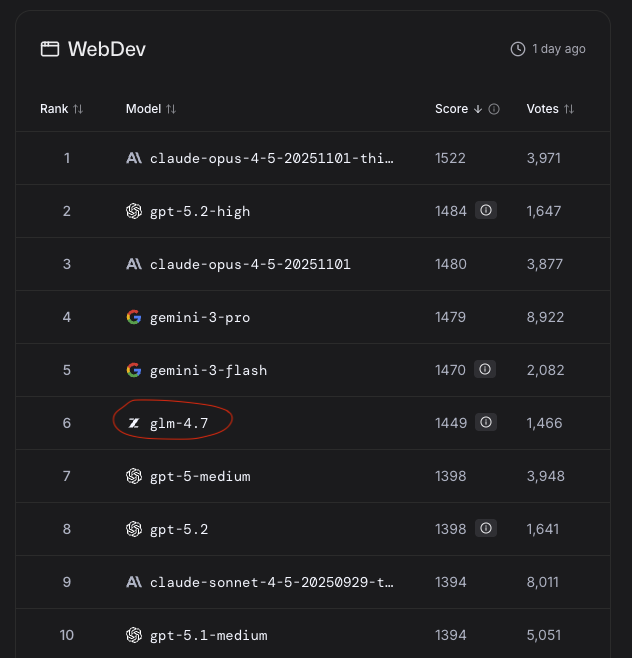
Task: Click the Z logo beside glm-4.7
Action: pos(134,423)
